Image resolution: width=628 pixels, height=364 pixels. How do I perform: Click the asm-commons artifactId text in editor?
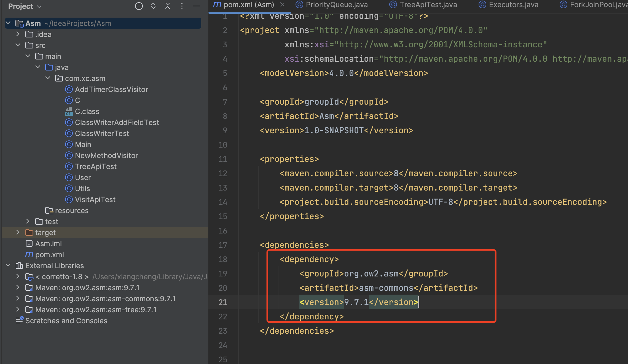point(386,288)
